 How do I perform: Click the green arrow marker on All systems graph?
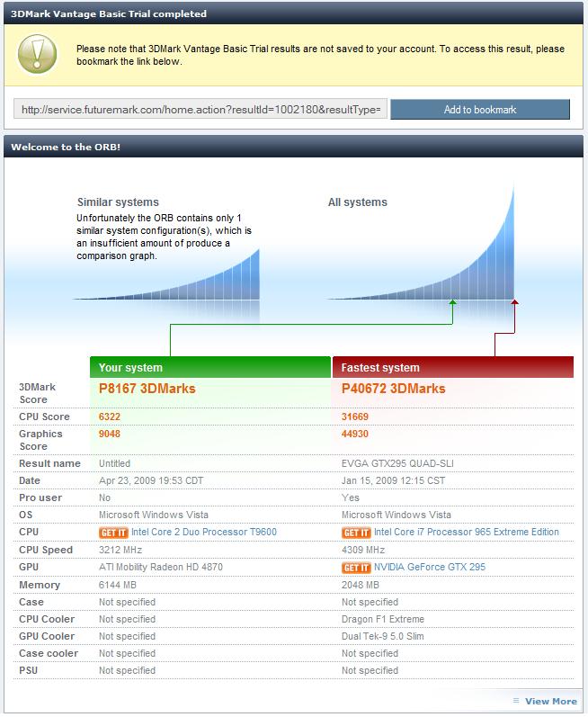pos(453,302)
